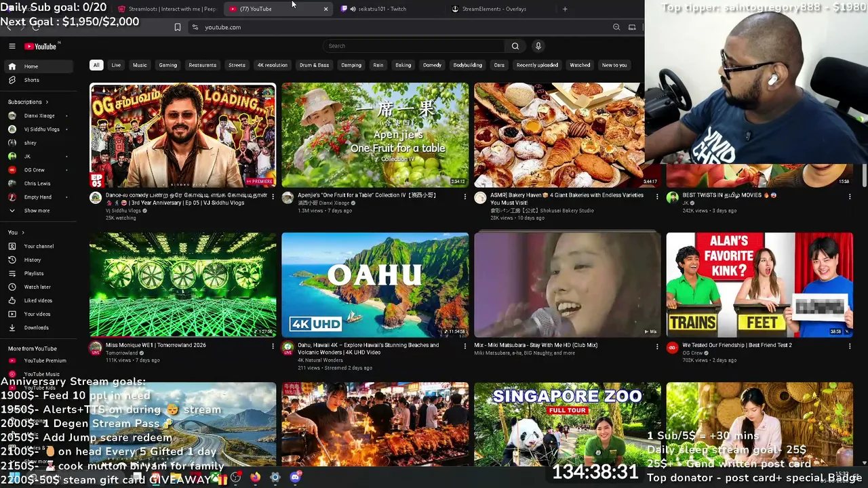
Task: Select the Live filter chip
Action: click(x=116, y=65)
